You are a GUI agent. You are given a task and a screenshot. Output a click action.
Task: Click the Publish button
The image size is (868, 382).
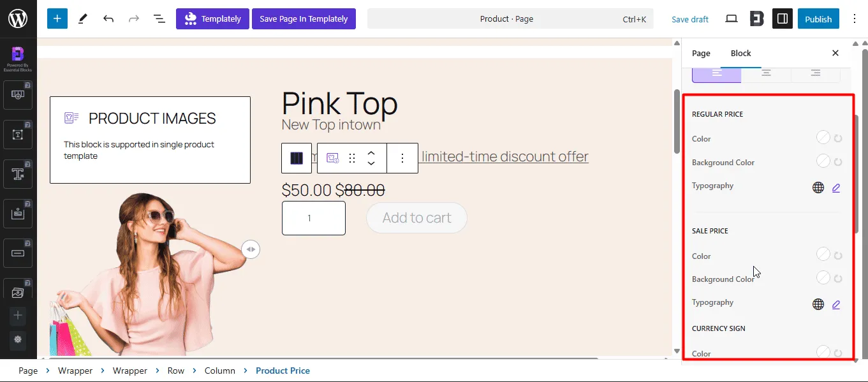click(818, 18)
